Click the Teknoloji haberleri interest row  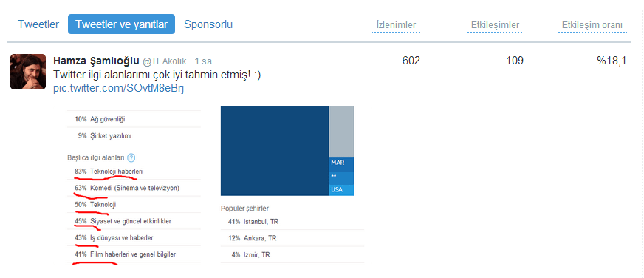[x=134, y=171]
